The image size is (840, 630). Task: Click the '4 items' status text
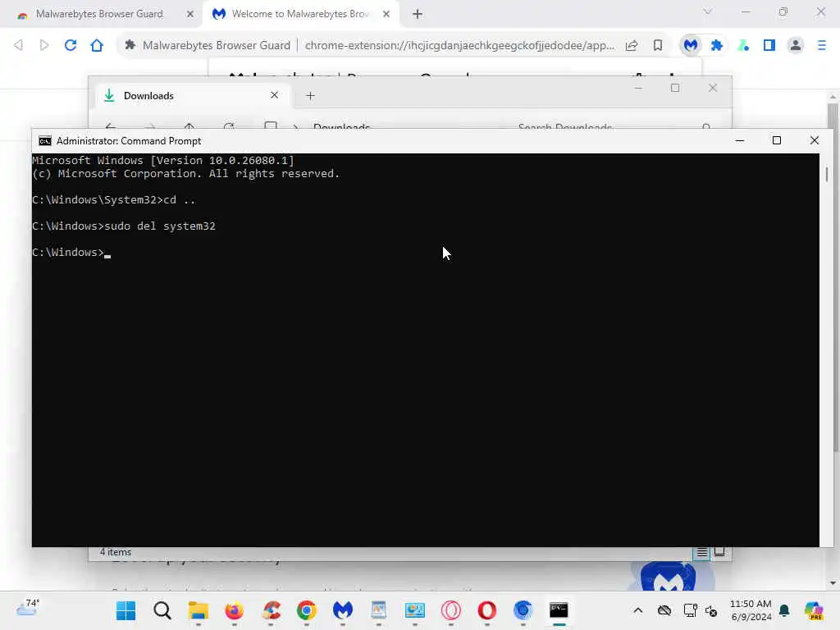(115, 552)
